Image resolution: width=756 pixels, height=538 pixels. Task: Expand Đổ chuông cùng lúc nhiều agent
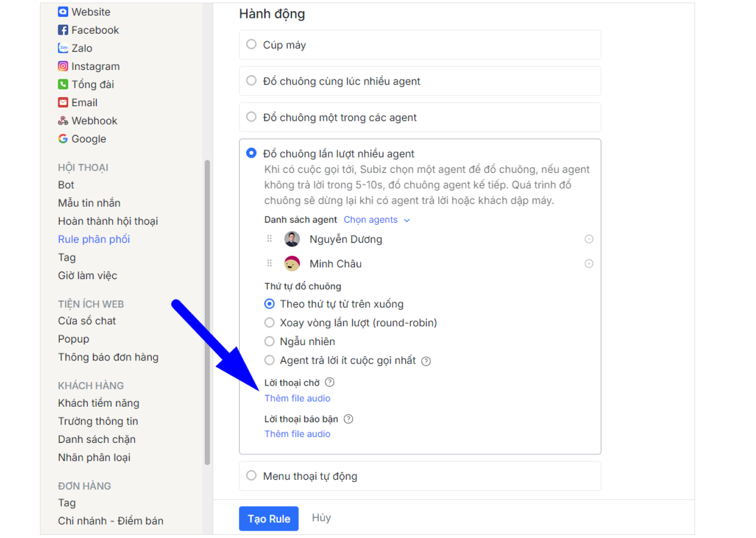[x=251, y=81]
